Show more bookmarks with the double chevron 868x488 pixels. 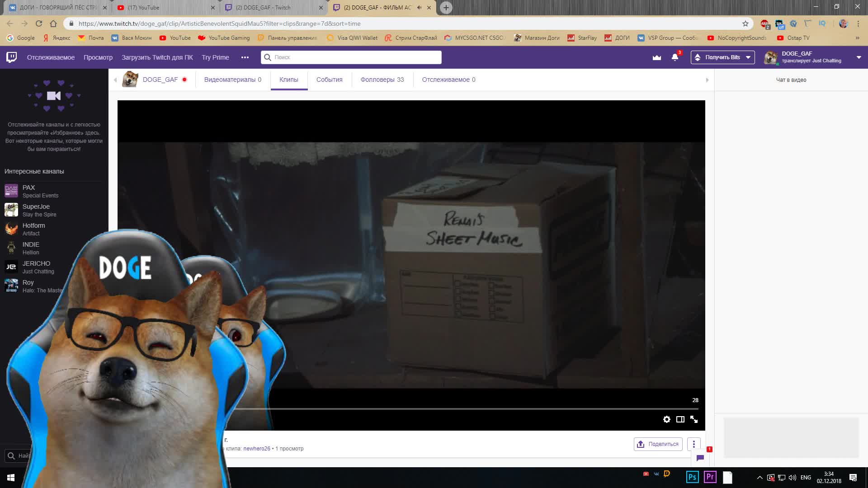tap(857, 38)
